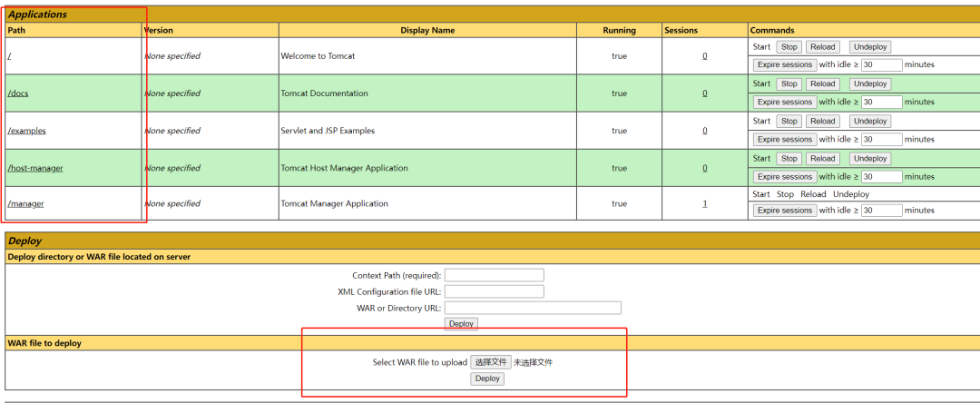Viewport: 980px width, 403px height.
Task: View sessions count for Host Manager Application
Action: [705, 168]
